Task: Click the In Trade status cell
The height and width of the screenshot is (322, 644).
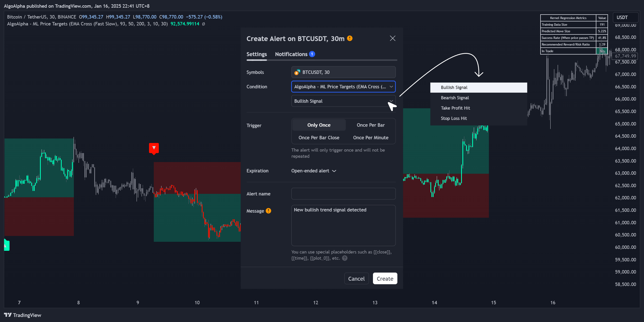Action: 602,51
